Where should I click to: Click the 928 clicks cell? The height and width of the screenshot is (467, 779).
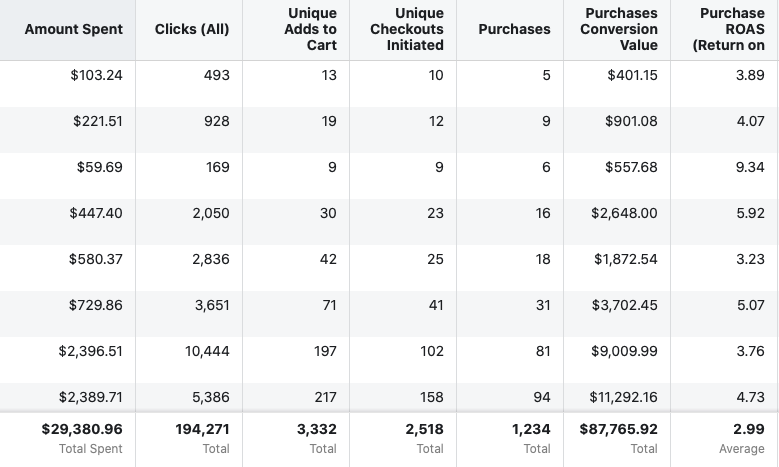[216, 121]
